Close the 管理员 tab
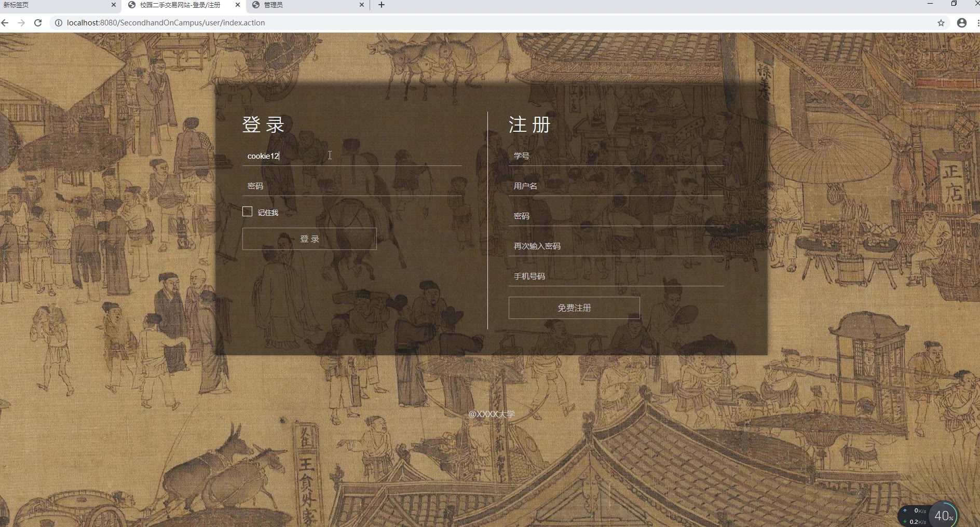The width and height of the screenshot is (980, 527). [362, 5]
